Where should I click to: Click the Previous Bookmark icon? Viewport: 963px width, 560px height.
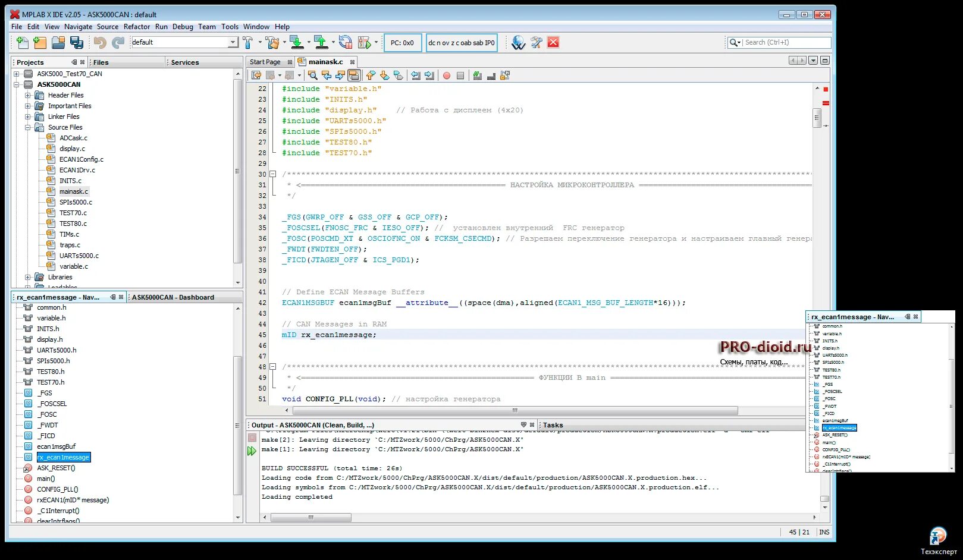[371, 75]
